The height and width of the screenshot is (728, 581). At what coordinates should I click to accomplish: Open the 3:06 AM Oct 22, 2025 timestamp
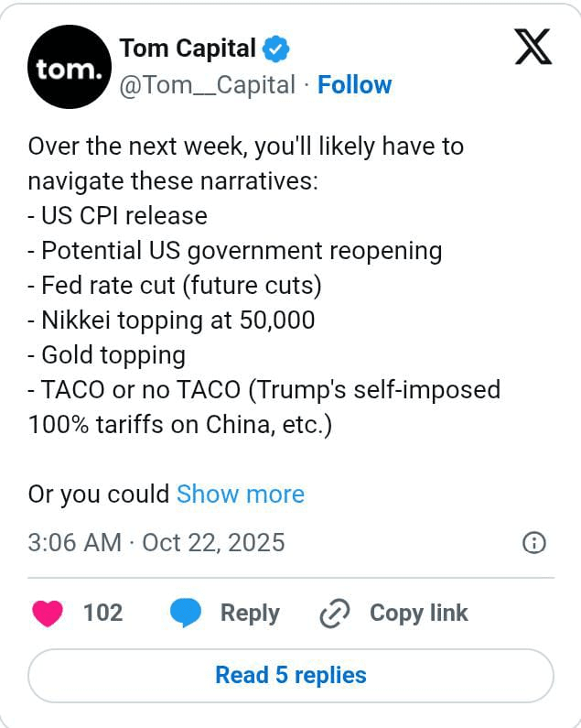point(156,543)
